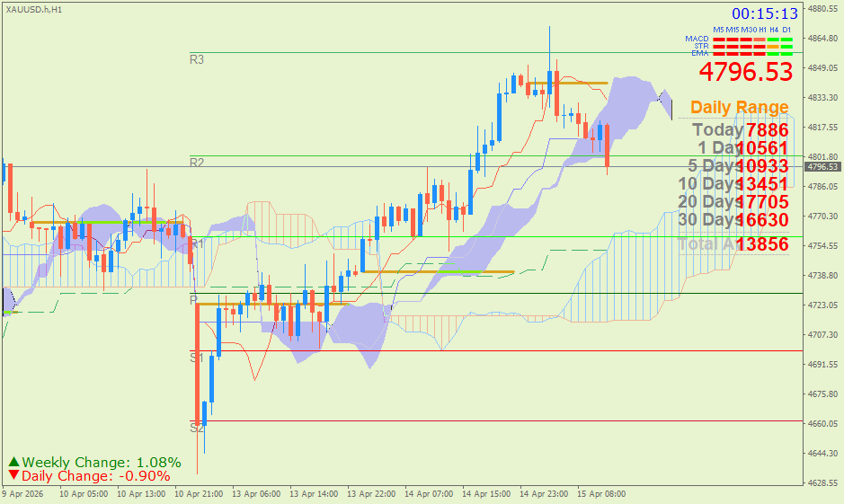
Task: Click the 10 Apr 21:00 time axis label
Action: 199,493
